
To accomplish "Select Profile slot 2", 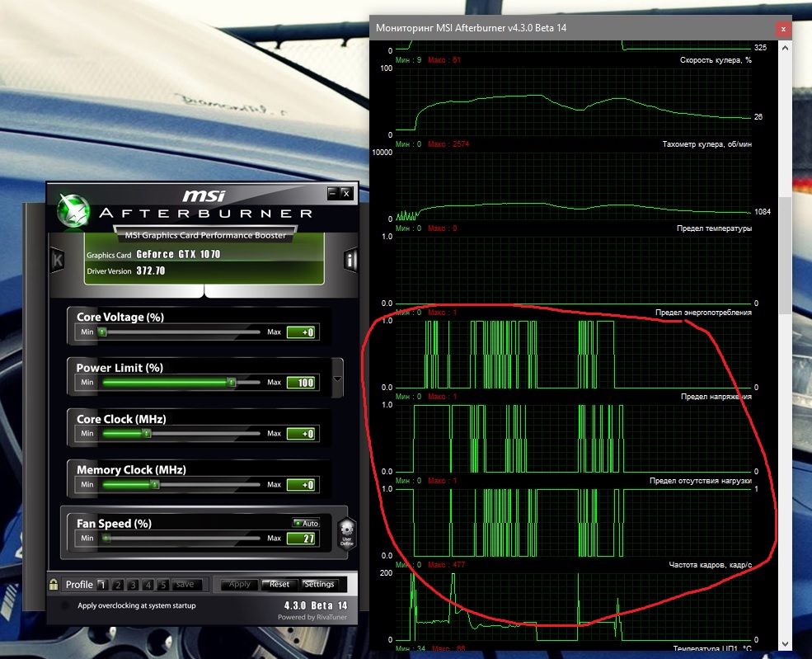I will click(x=118, y=585).
